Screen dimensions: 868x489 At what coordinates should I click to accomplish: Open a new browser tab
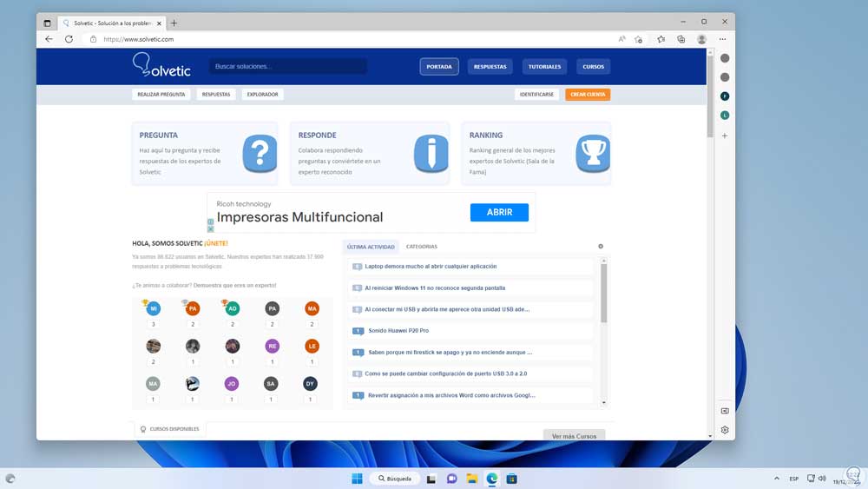(174, 23)
